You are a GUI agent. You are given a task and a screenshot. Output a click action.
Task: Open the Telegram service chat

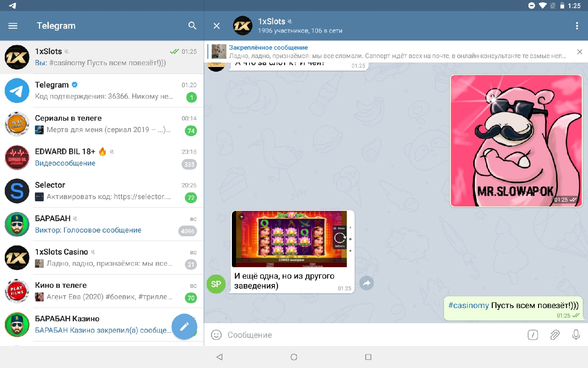click(x=102, y=91)
